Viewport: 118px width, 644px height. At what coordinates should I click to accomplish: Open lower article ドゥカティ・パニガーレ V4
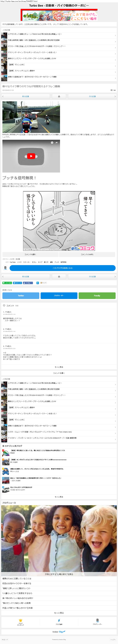[x=59, y=439]
